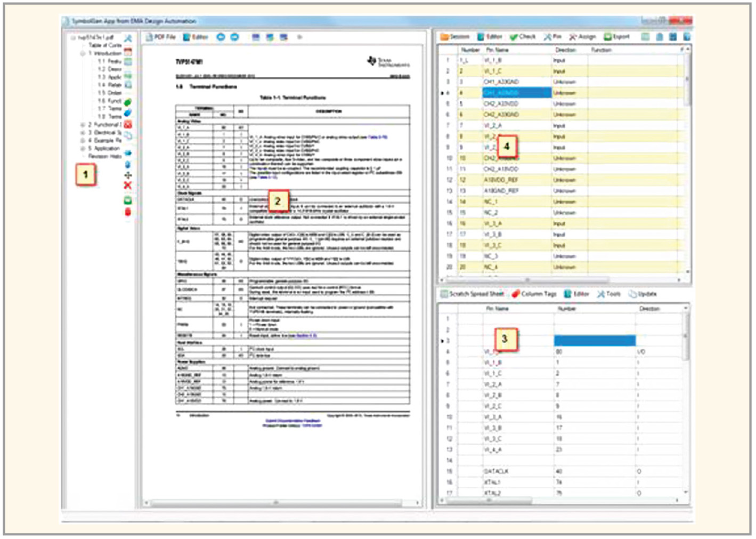This screenshot has width=756, height=539.
Task: Click the previous page blue arrow icon
Action: point(221,37)
